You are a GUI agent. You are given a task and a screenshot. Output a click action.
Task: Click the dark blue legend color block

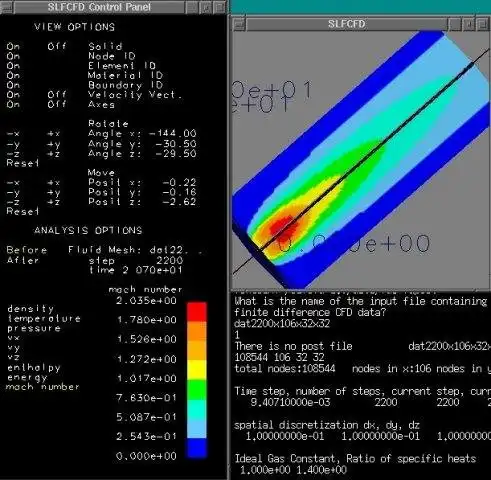(x=197, y=448)
